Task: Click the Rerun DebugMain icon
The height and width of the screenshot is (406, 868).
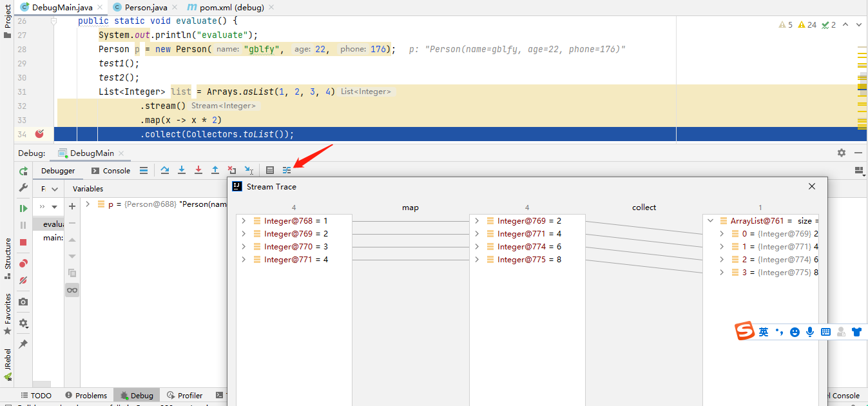Action: point(23,171)
